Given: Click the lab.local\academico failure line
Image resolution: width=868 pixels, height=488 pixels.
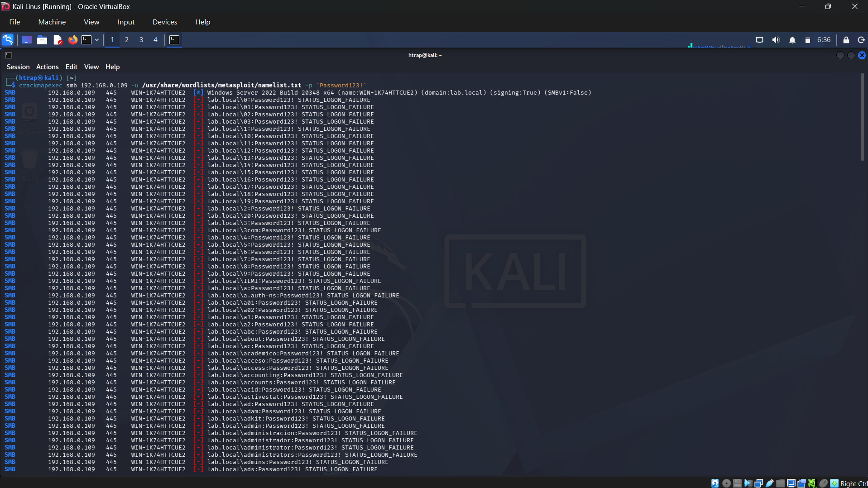Looking at the screenshot, I should click(303, 353).
